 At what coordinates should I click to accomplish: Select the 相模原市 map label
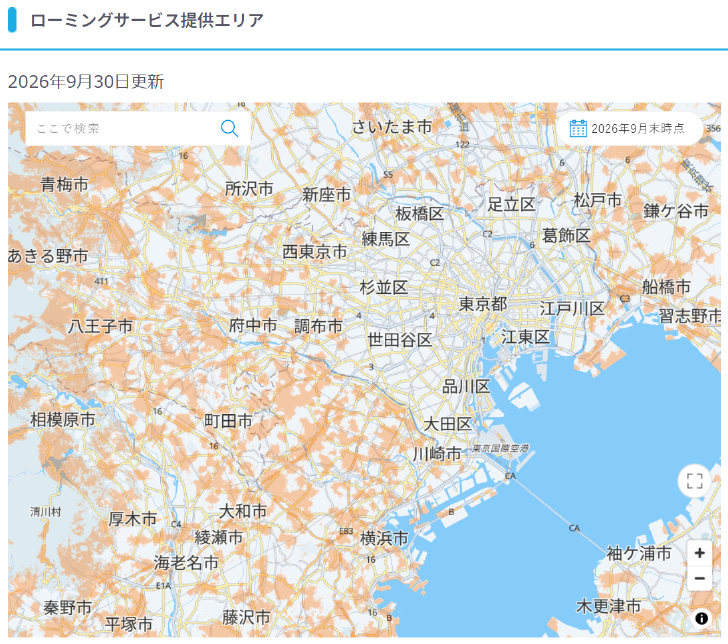(63, 420)
